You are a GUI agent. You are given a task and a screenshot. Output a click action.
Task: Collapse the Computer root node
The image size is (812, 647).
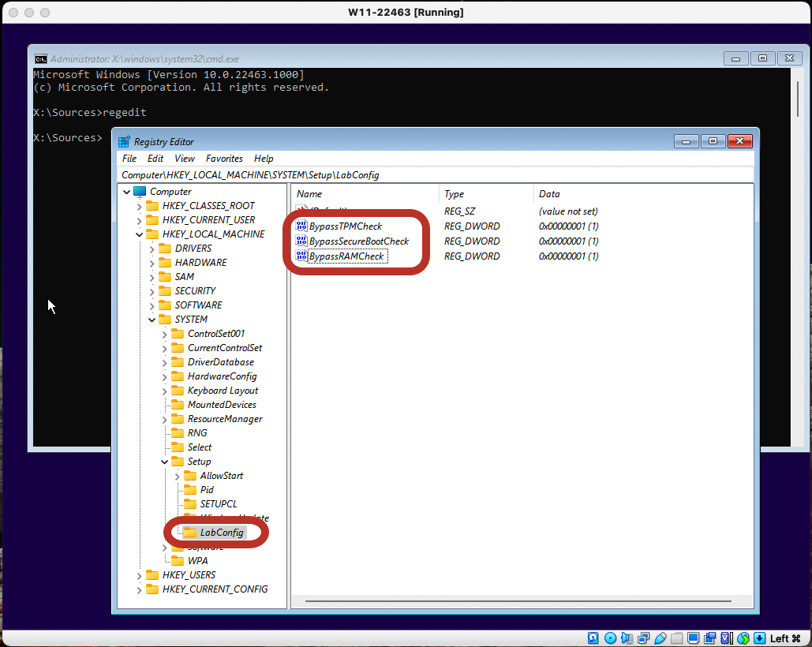point(126,192)
